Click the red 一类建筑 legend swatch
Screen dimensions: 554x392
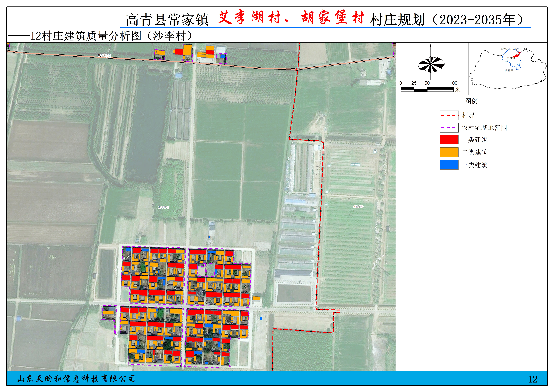click(x=449, y=140)
